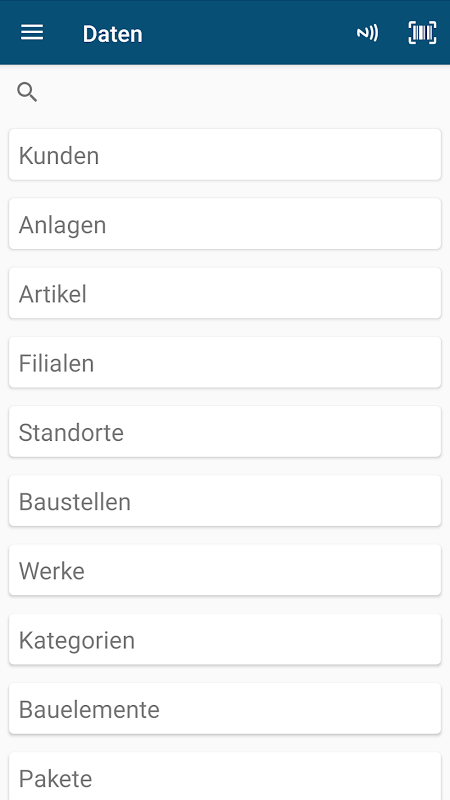Screen dimensions: 450x800
Task: Click the Artikel text label
Action: point(53,294)
